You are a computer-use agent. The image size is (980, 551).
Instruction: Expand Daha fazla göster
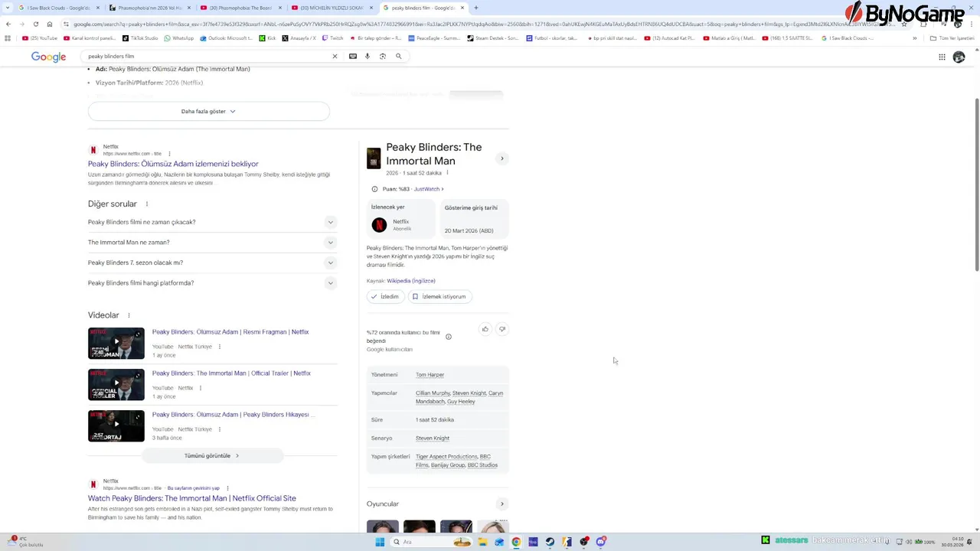coord(208,111)
